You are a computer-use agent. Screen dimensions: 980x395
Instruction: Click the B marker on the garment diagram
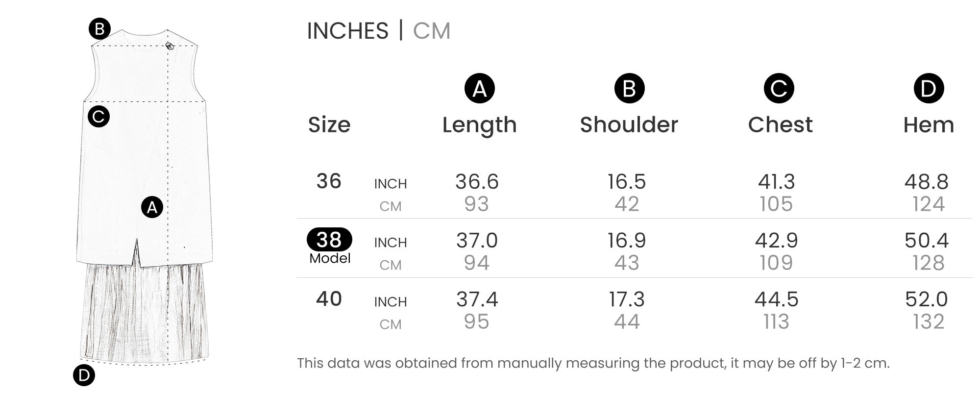pos(99,29)
